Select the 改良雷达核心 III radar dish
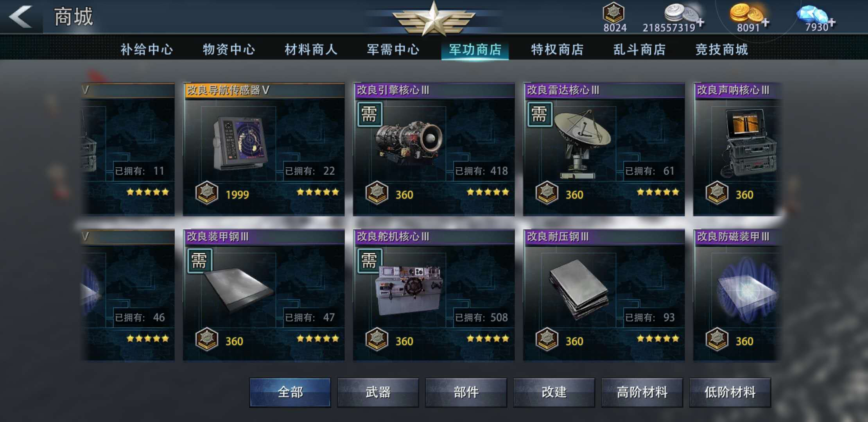This screenshot has height=422, width=868. tap(583, 143)
